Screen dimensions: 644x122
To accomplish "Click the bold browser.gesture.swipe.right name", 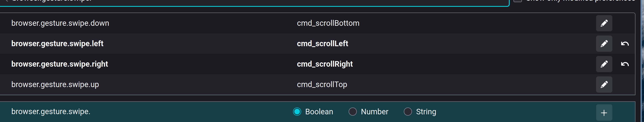I will pos(59,64).
